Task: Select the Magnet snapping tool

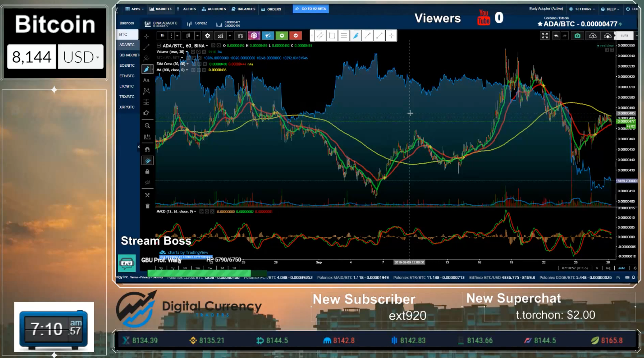Action: click(x=147, y=149)
